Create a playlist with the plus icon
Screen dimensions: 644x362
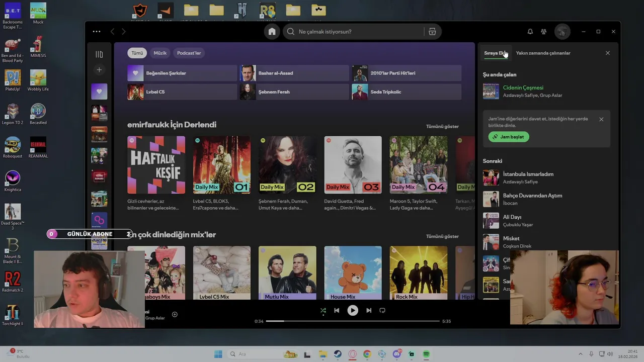pyautogui.click(x=99, y=70)
